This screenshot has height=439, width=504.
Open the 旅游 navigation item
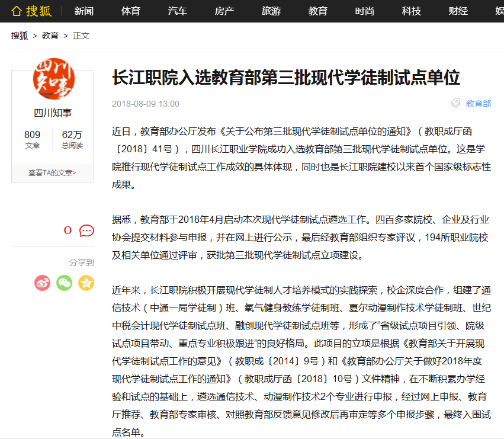(271, 11)
